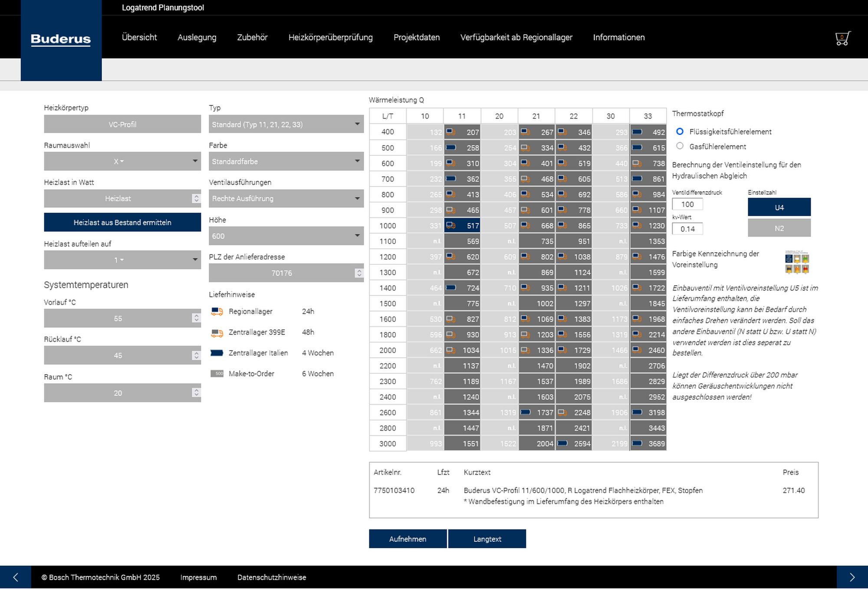
Task: Open the shopping cart icon
Action: pos(842,38)
